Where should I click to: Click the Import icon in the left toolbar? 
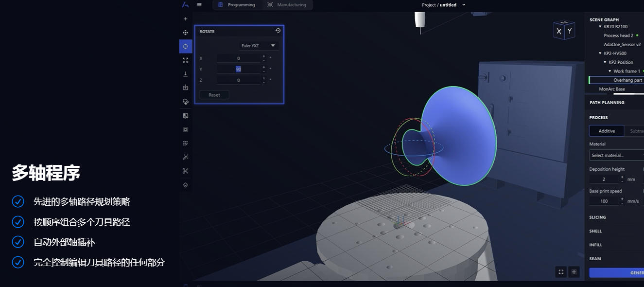[x=185, y=88]
